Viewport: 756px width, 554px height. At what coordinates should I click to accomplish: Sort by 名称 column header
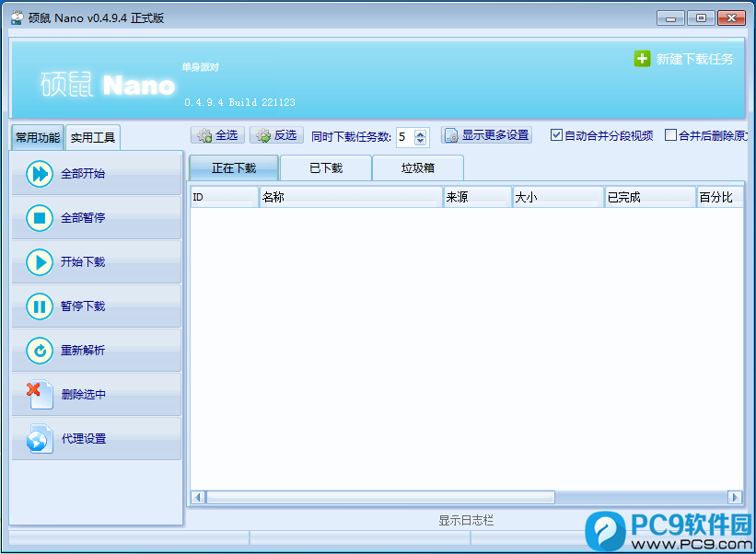pos(351,197)
